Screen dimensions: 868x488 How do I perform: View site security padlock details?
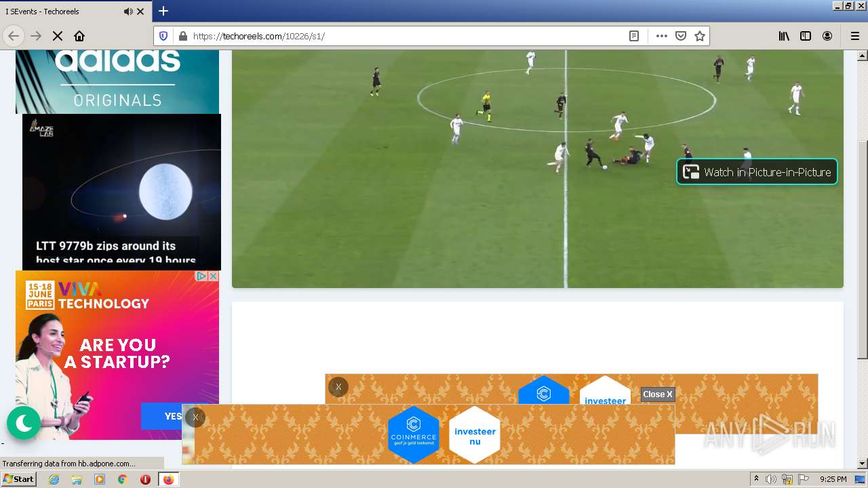tap(182, 36)
